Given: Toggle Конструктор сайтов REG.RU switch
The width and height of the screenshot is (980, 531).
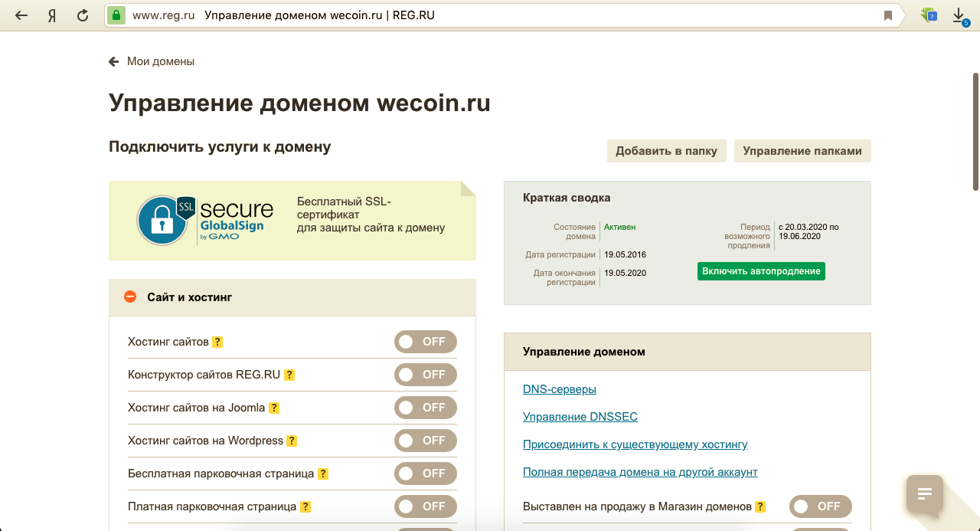Looking at the screenshot, I should (x=426, y=375).
